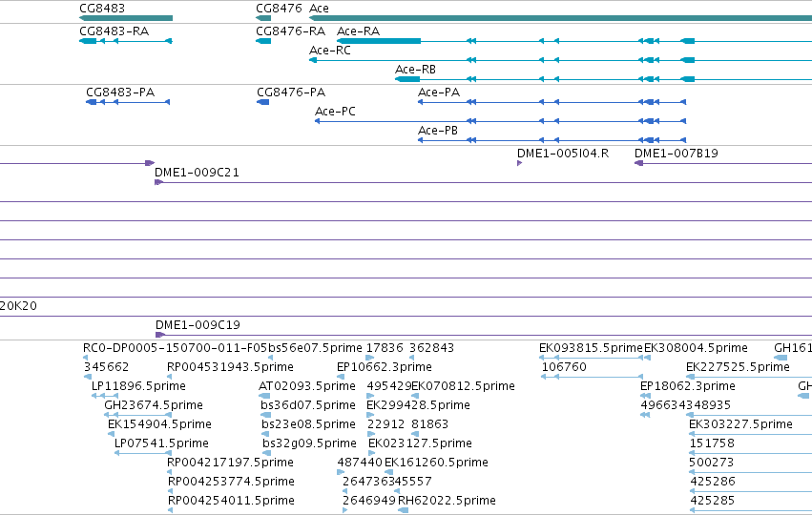Open the DME1-009C21 clone label
The image size is (812, 515).
pyautogui.click(x=197, y=173)
